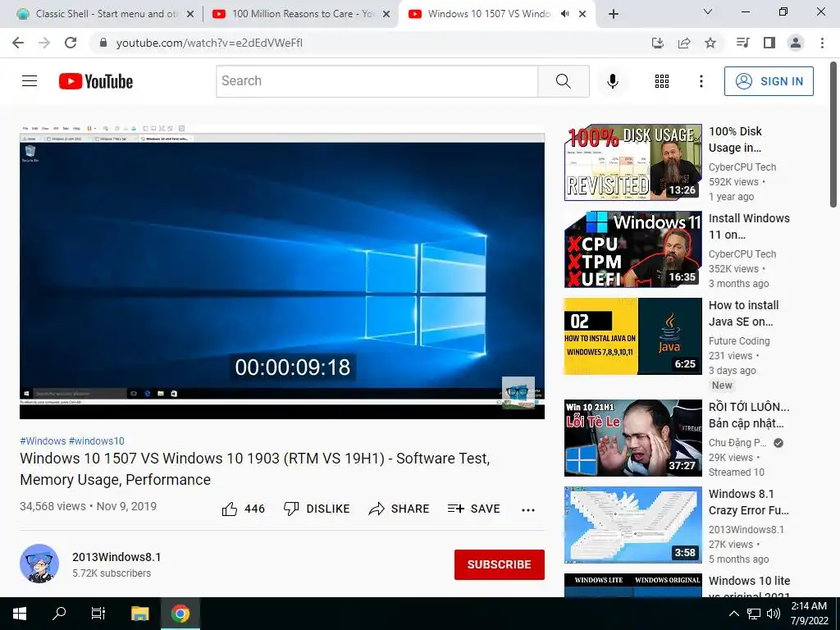
Task: Open the 2013Windows8.1 channel avatar
Action: (39, 564)
